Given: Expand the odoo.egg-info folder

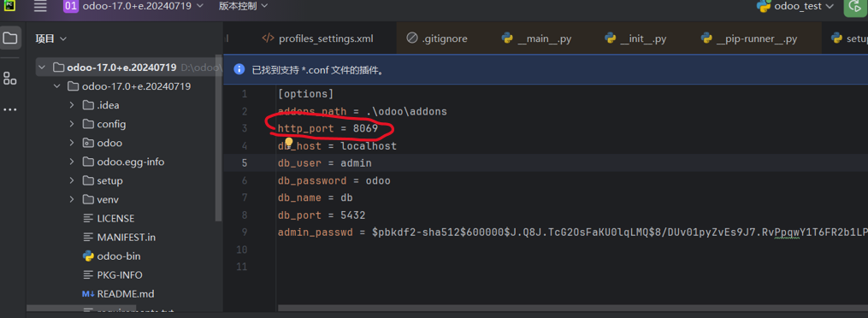Looking at the screenshot, I should point(72,162).
